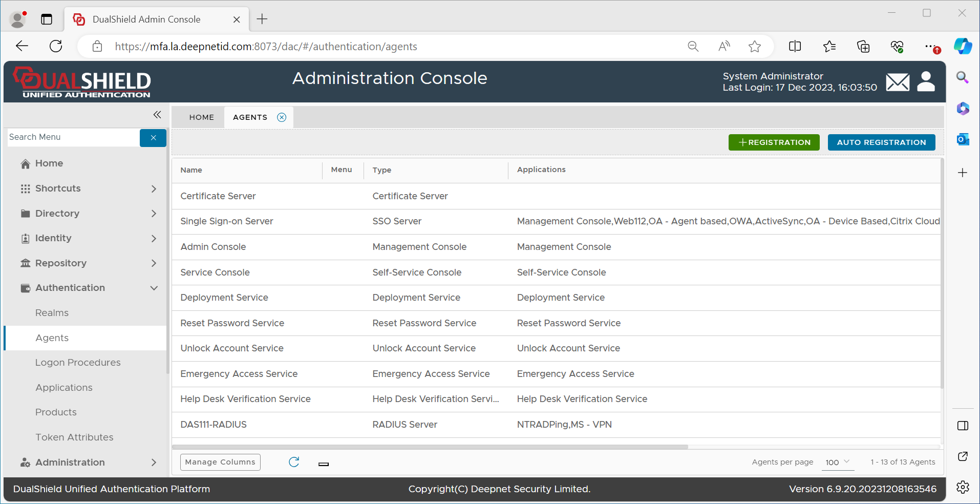
Task: Open Logon Procedures in sidebar
Action: pyautogui.click(x=78, y=363)
